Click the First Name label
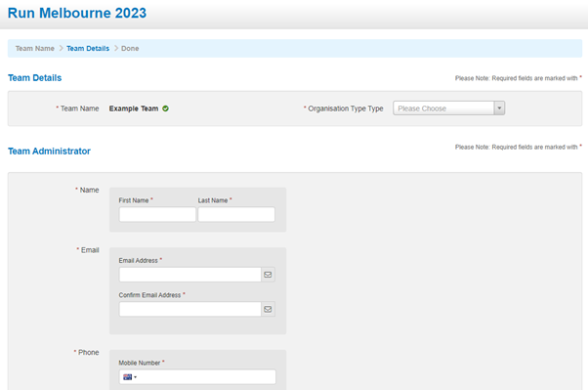Screen dimensions: 588x390 [134, 200]
